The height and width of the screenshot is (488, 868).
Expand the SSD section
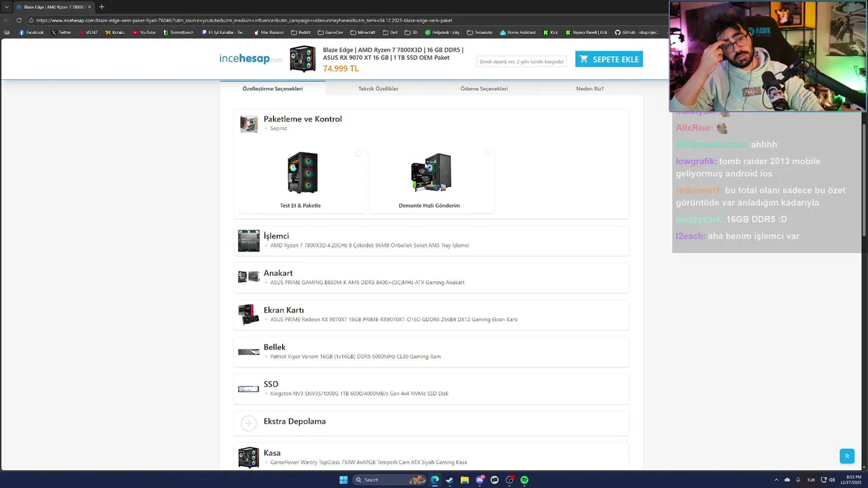431,388
